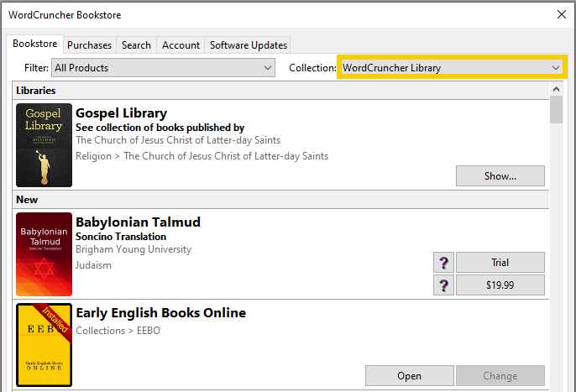Screen dimensions: 576x392
Task: Click 'Religion > The Church of Jesus Christ' path
Action: point(202,156)
